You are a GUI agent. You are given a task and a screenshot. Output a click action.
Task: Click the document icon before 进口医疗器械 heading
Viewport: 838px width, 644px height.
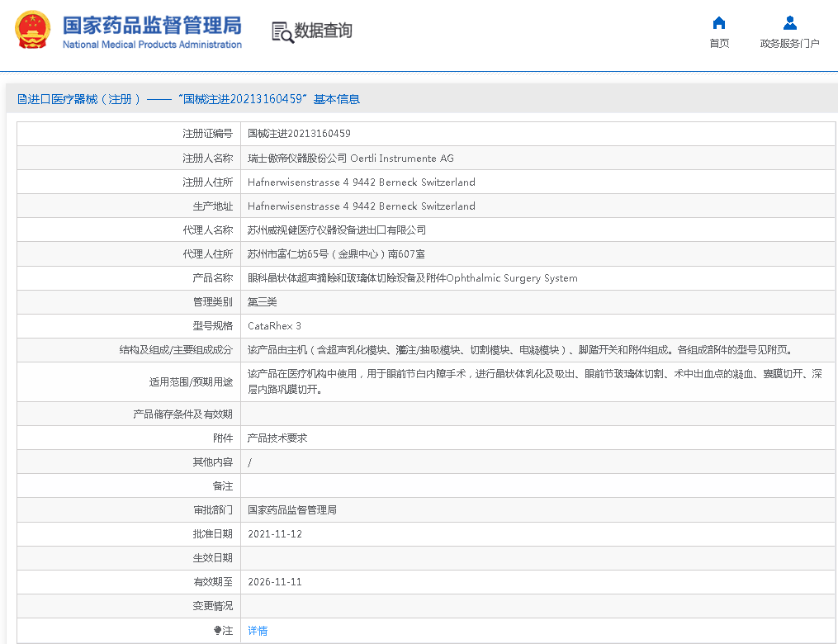(21, 99)
